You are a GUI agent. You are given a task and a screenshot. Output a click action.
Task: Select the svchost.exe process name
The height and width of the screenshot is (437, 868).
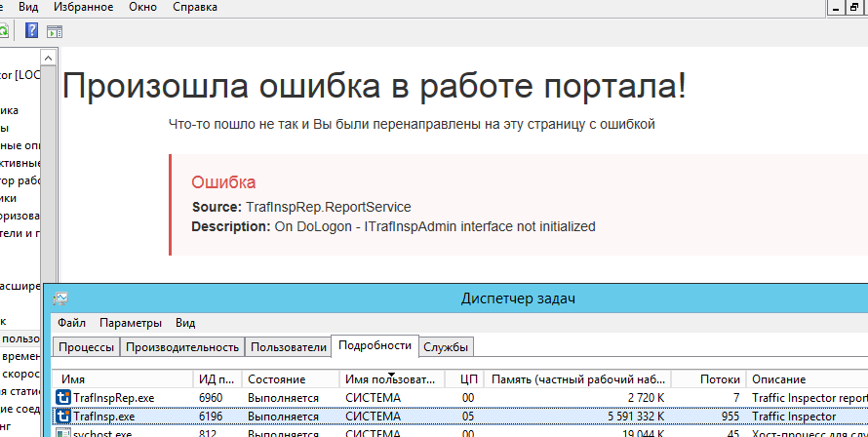point(102,433)
